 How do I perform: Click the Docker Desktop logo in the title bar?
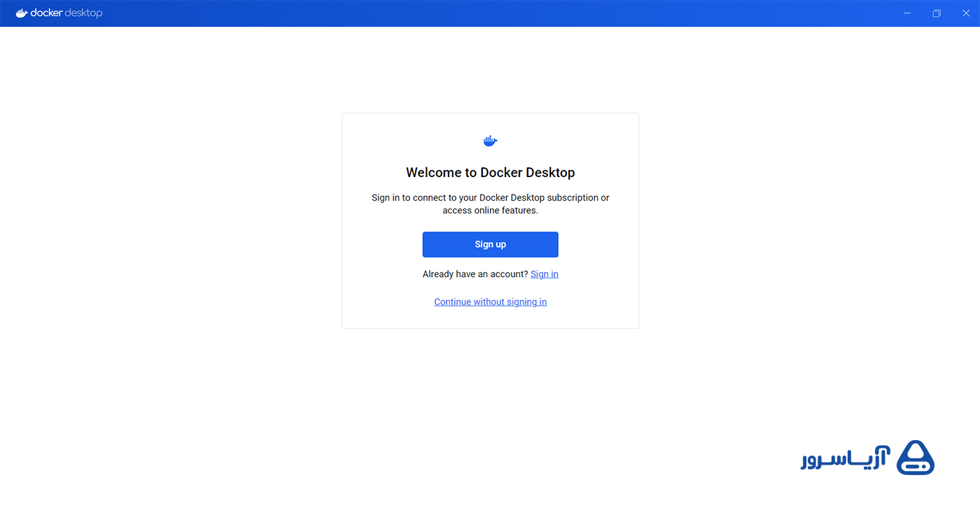pyautogui.click(x=59, y=13)
